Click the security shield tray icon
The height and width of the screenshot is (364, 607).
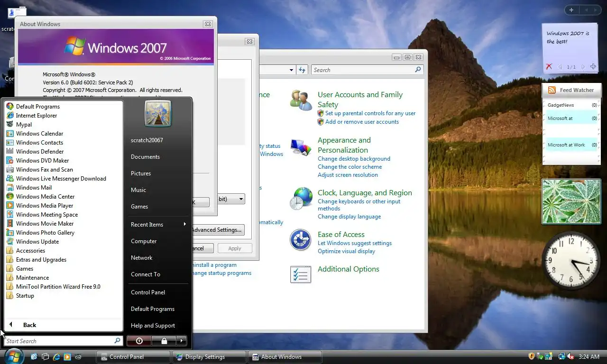(x=532, y=356)
